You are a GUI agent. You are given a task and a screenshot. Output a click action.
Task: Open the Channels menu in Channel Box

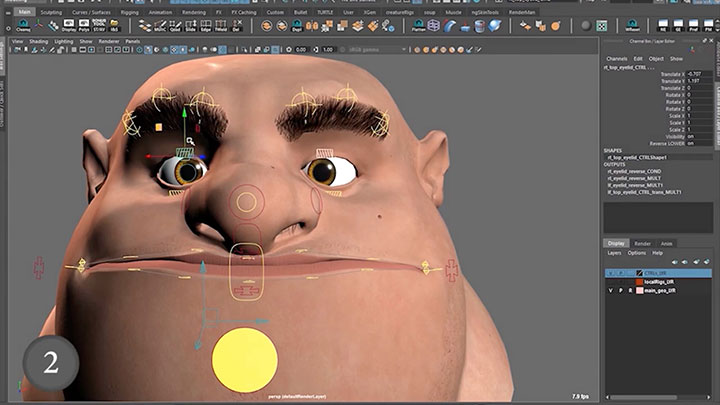point(616,59)
